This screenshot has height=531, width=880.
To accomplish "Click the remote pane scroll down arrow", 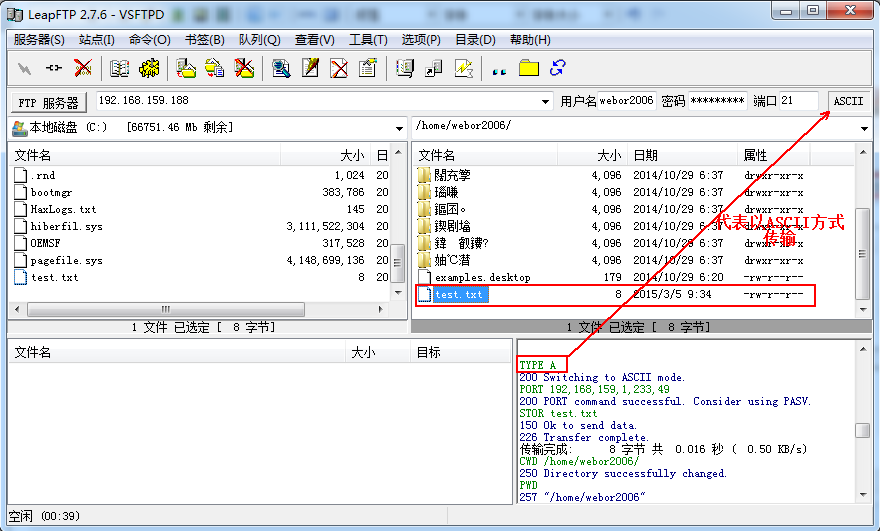I will pyautogui.click(x=863, y=309).
